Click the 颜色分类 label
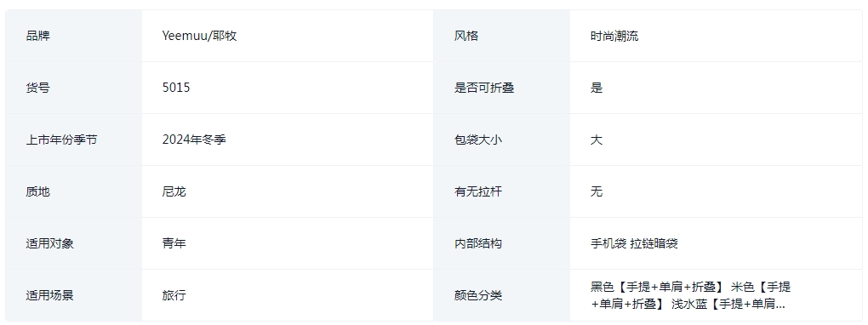The width and height of the screenshot is (868, 325). point(478,295)
